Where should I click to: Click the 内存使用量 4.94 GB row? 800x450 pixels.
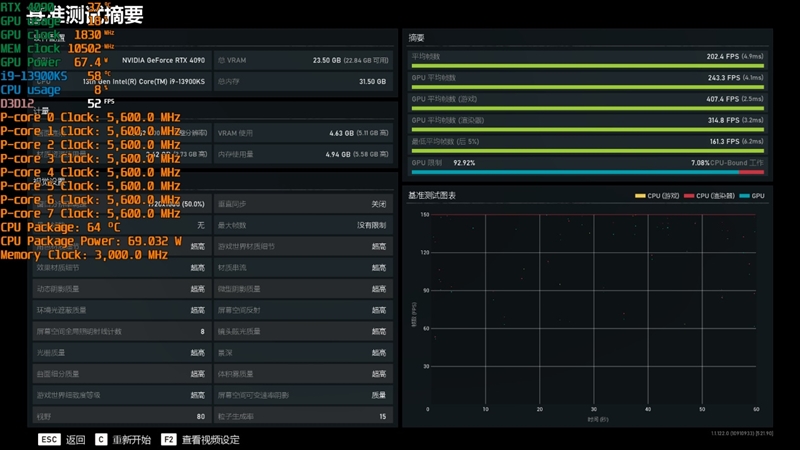click(303, 154)
